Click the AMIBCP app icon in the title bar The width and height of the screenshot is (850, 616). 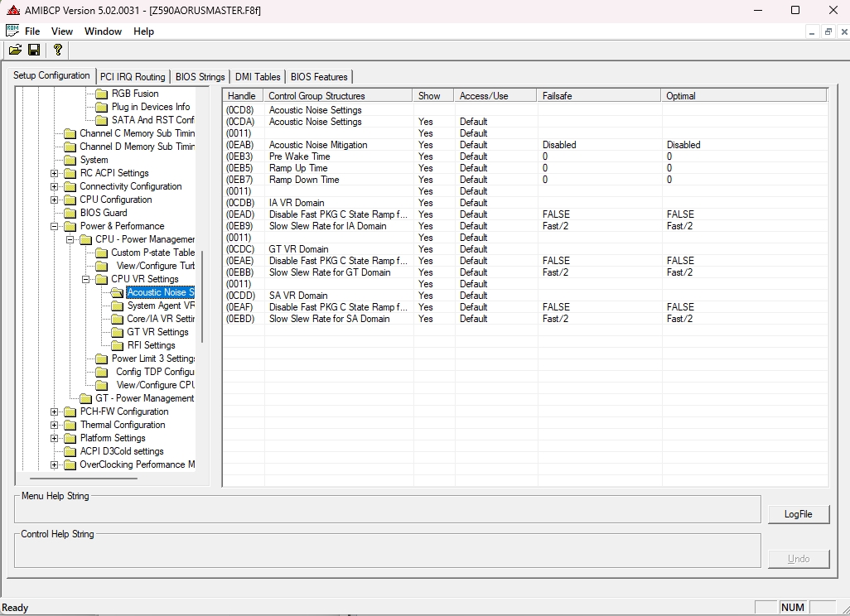13,10
